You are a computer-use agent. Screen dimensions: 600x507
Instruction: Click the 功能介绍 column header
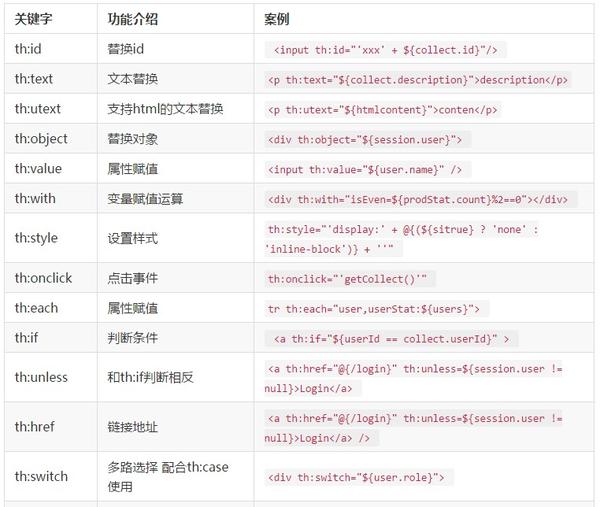(x=132, y=19)
